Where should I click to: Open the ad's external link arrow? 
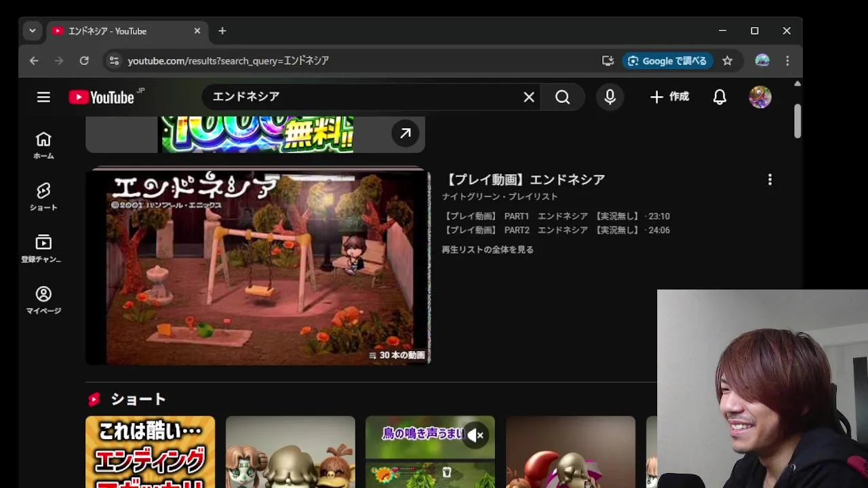point(405,133)
